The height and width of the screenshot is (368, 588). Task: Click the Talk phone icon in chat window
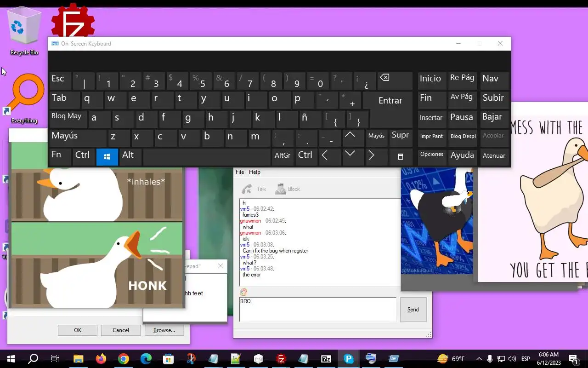pos(247,189)
